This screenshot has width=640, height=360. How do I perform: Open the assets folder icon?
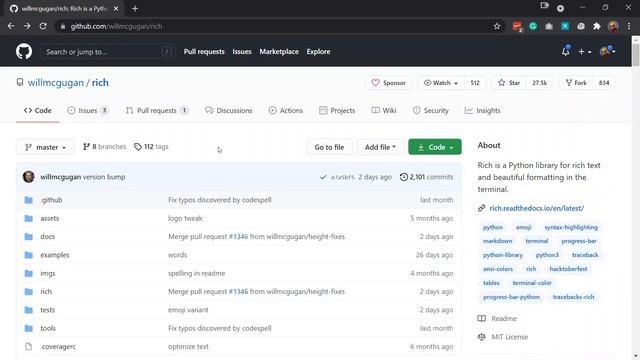(x=29, y=218)
